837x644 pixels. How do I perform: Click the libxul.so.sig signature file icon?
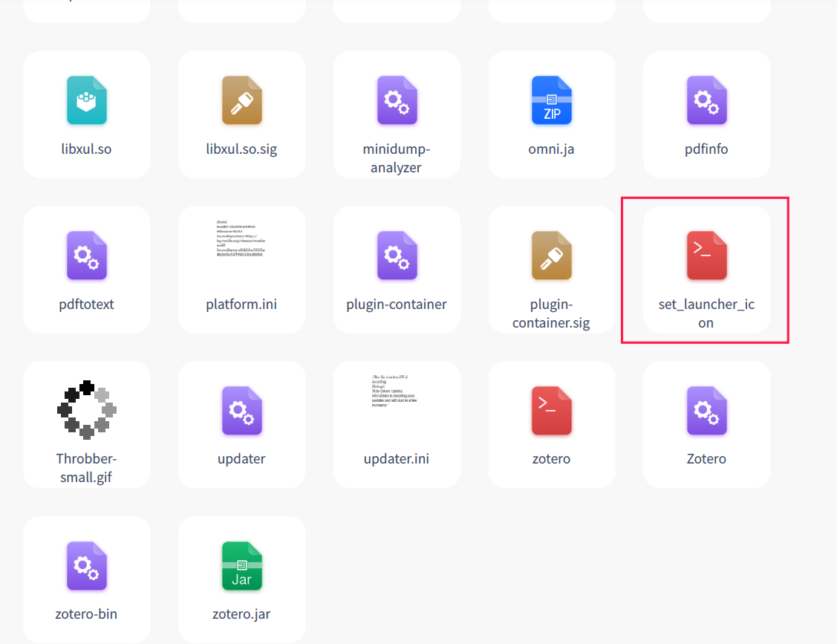[242, 100]
